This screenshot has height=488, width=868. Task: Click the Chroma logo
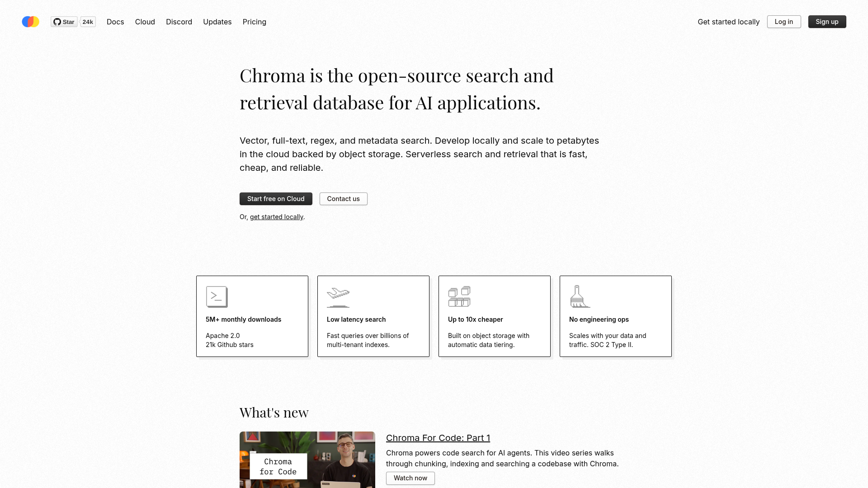tap(30, 21)
